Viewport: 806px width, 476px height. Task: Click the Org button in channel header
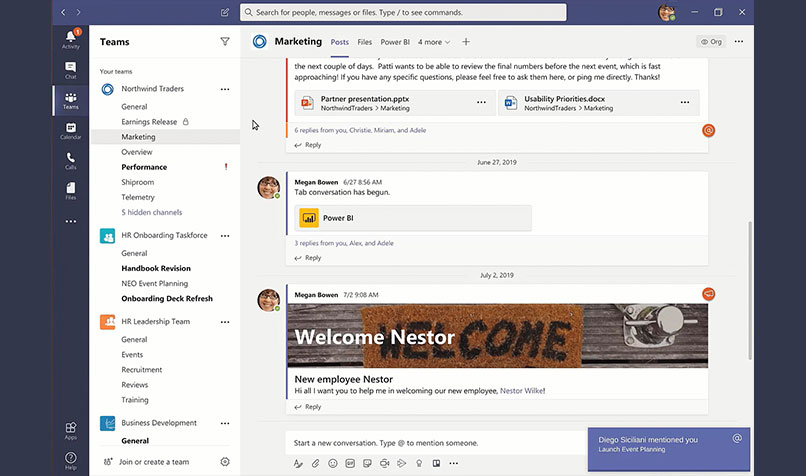tap(711, 42)
